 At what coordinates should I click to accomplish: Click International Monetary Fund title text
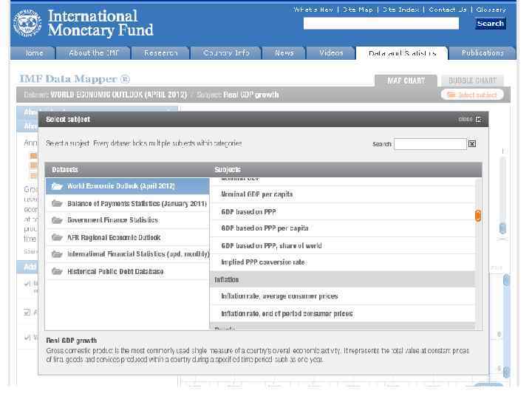click(100, 23)
